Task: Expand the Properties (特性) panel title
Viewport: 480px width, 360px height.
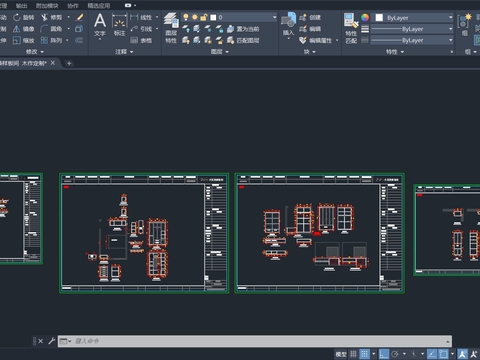Action: tap(395, 52)
